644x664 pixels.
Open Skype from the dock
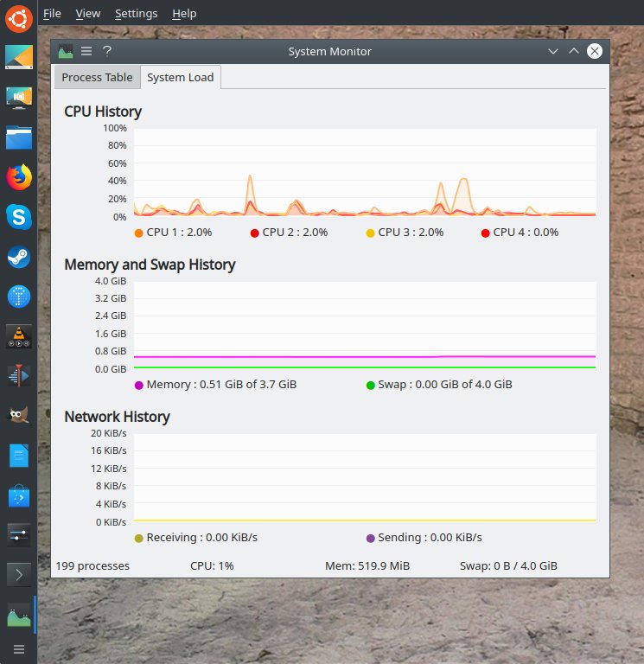click(19, 217)
